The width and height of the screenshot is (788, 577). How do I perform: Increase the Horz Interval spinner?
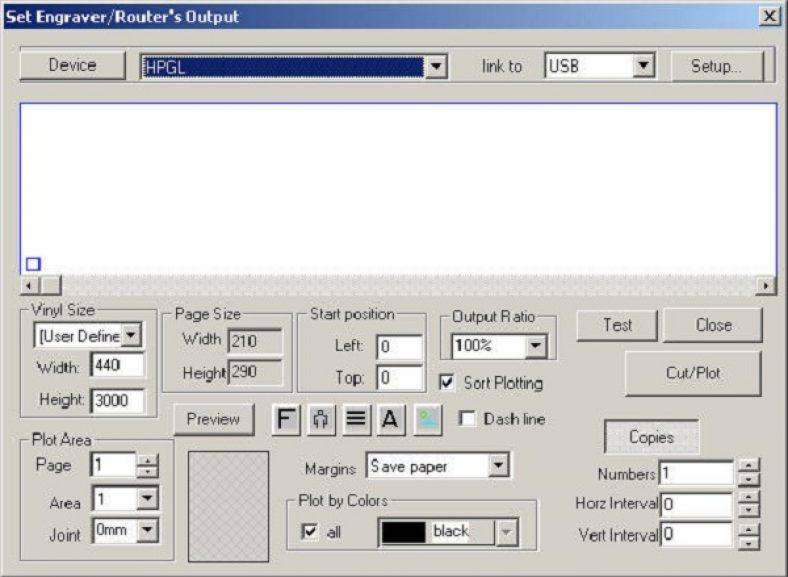point(749,497)
